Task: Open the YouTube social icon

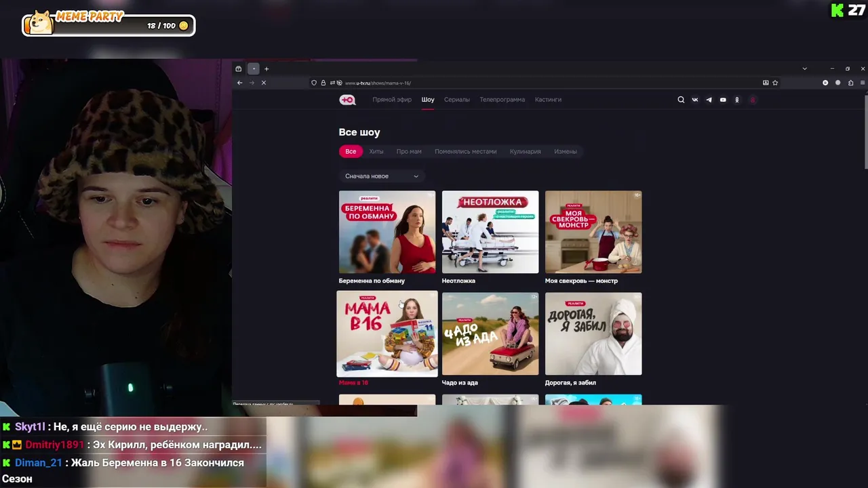Action: tap(723, 100)
